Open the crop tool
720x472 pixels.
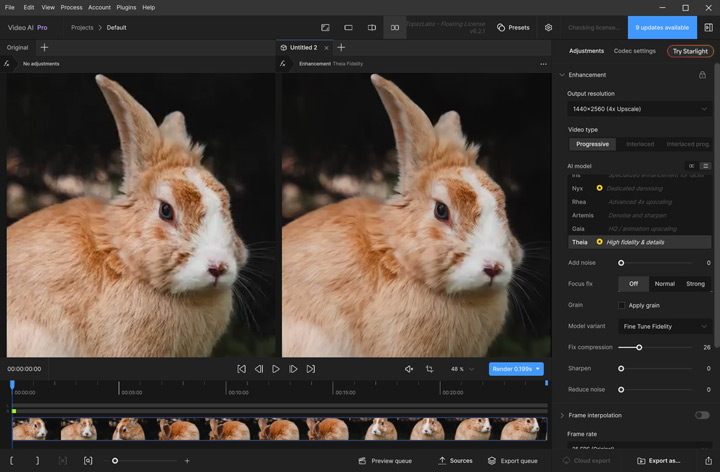pyautogui.click(x=429, y=369)
